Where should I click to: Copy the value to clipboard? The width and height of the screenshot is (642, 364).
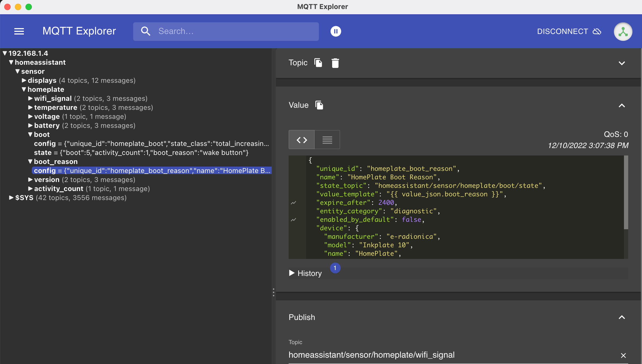click(319, 105)
